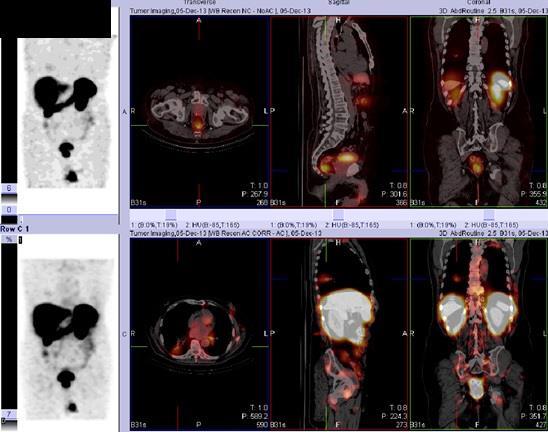Click the upper MIP vertical black intensity bar
This screenshot has width=548, height=432.
pyautogui.click(x=9, y=110)
